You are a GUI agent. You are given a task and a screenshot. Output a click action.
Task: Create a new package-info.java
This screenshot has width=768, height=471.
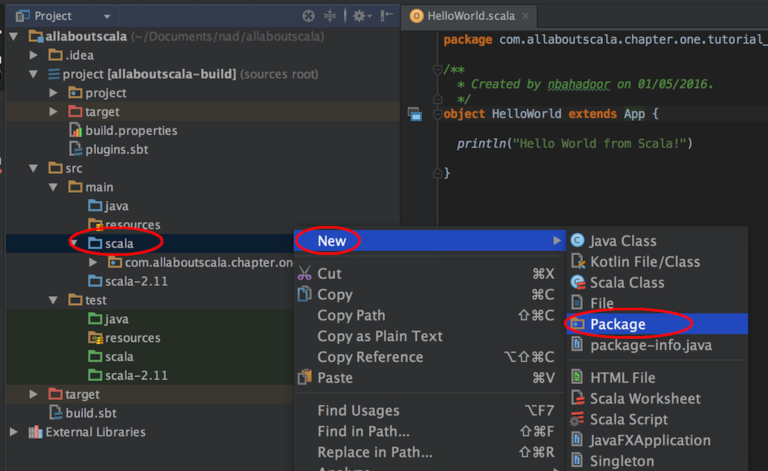[x=657, y=345]
